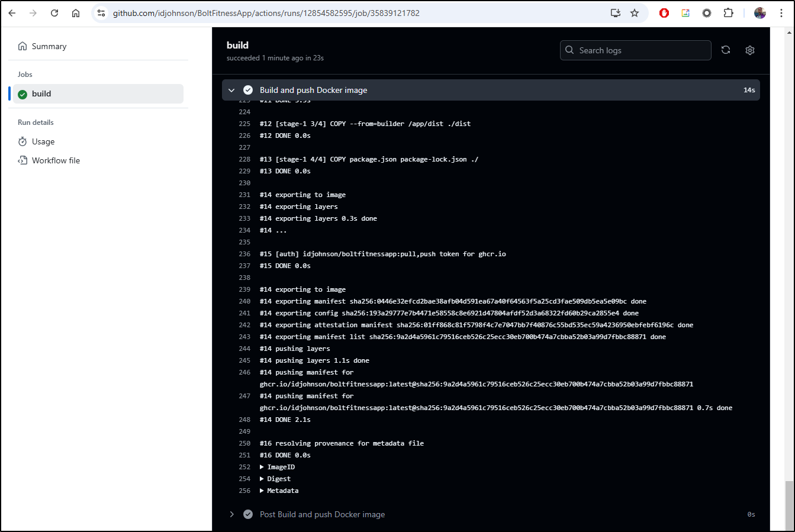Expand the Digest log group
The image size is (795, 532).
point(275,479)
